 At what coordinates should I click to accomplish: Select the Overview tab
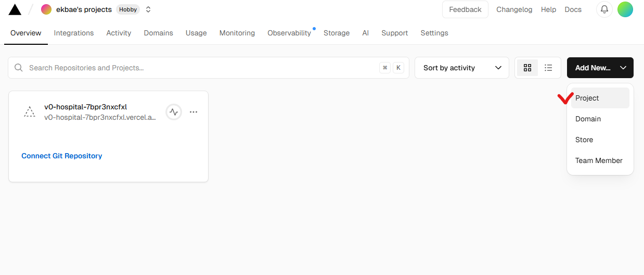click(25, 33)
